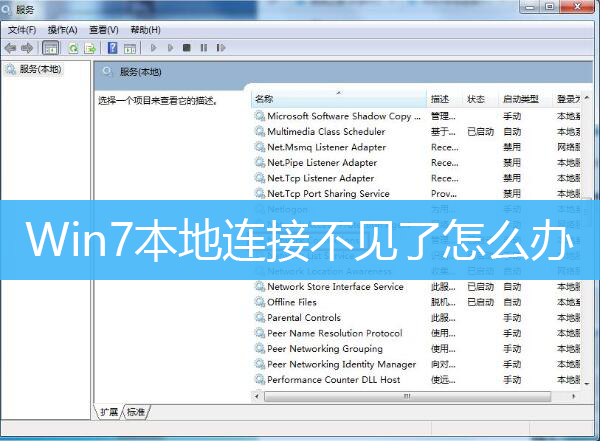Toggle the console tree pane icon

[x=50, y=47]
